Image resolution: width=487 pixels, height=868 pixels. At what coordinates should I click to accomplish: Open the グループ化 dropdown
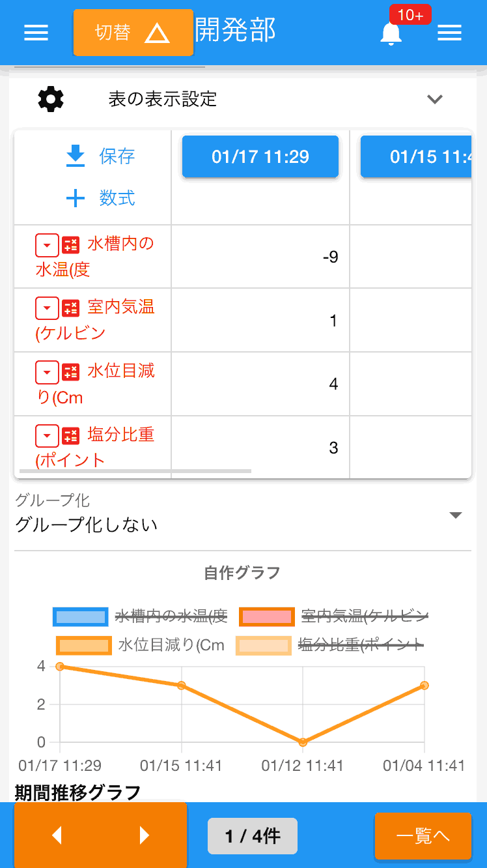(x=456, y=515)
